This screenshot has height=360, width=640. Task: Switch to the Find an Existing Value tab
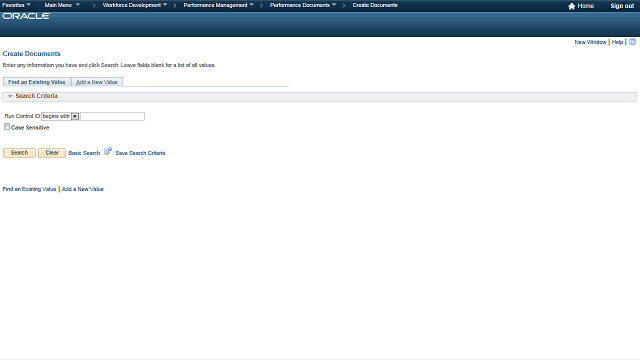click(37, 82)
